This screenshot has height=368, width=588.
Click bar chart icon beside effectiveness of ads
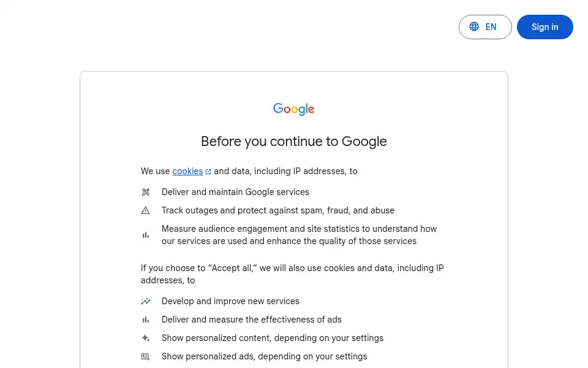point(146,320)
